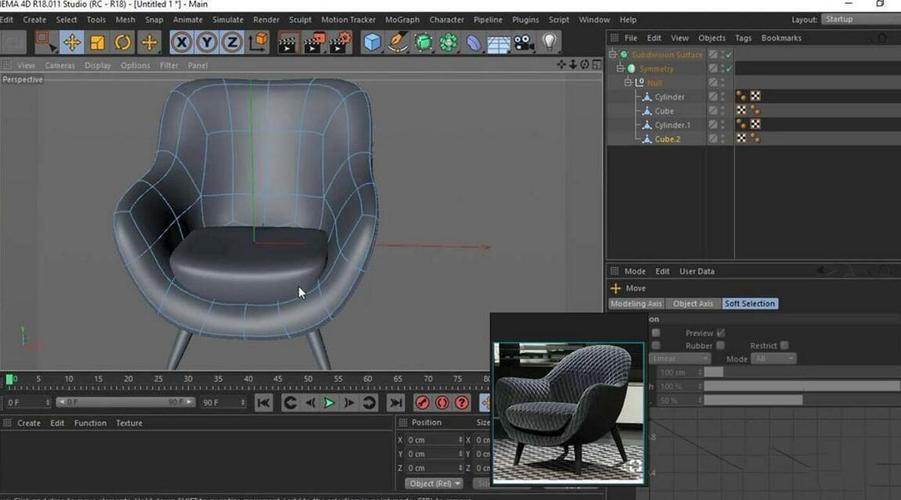Screen dimensions: 901x500
Task: Enable the Restrict checkbox
Action: tap(784, 346)
